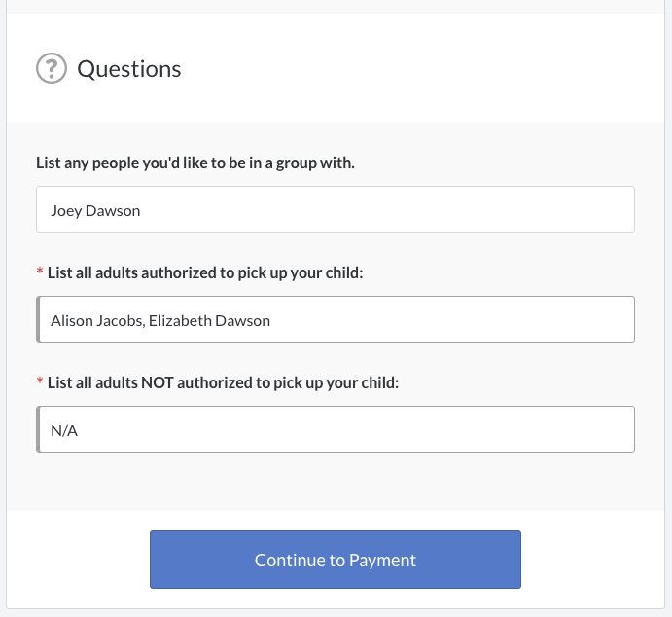
Task: Click the NOT authorized pickup label
Action: click(223, 382)
